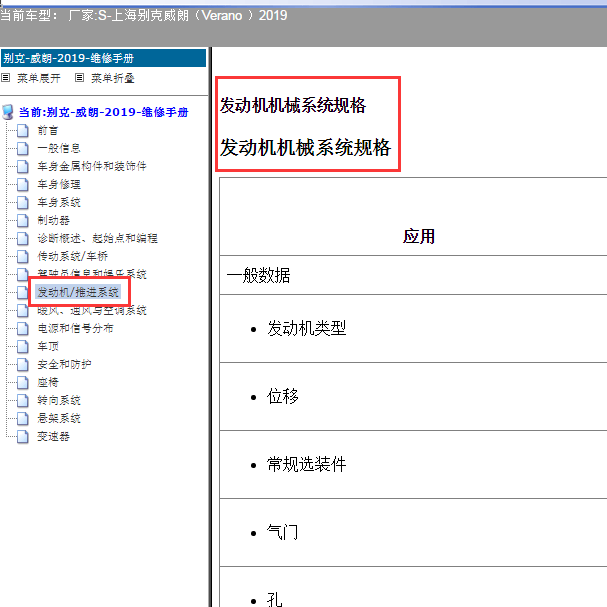Click the 孔 table entry
This screenshot has width=607, height=607.
[x=274, y=600]
